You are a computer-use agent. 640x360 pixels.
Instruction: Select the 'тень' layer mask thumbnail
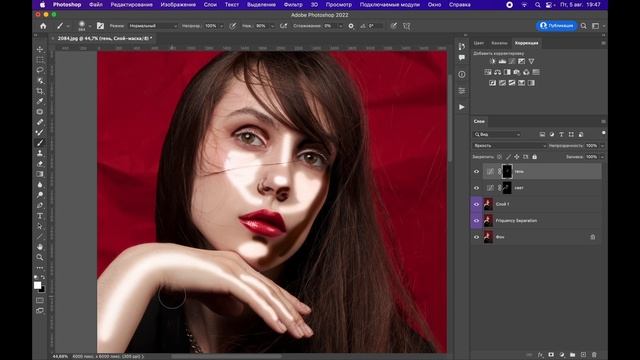507,171
